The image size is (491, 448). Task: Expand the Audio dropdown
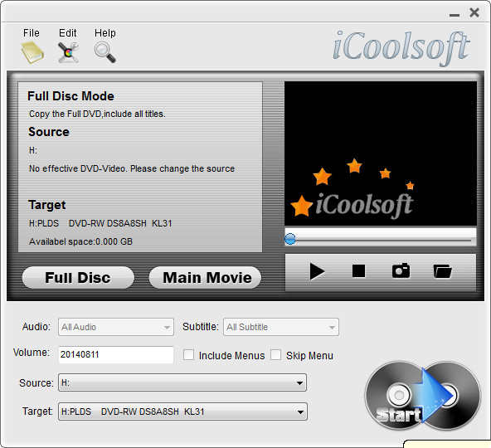[116, 327]
